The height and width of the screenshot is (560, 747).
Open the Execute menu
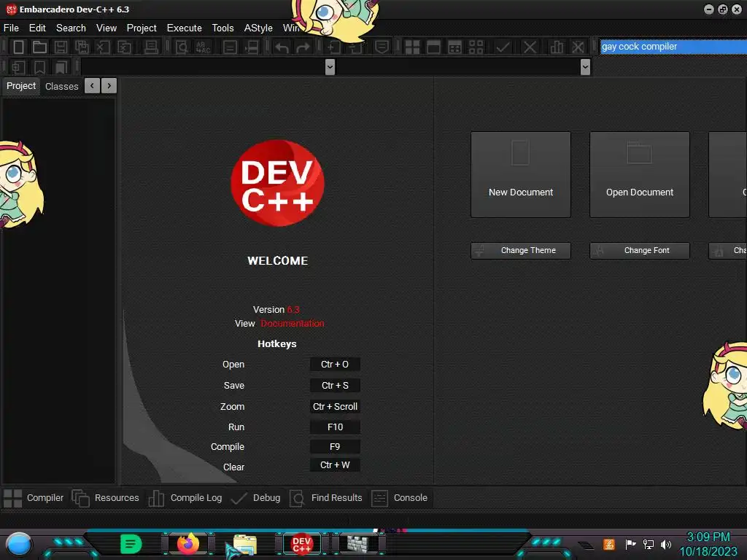184,28
